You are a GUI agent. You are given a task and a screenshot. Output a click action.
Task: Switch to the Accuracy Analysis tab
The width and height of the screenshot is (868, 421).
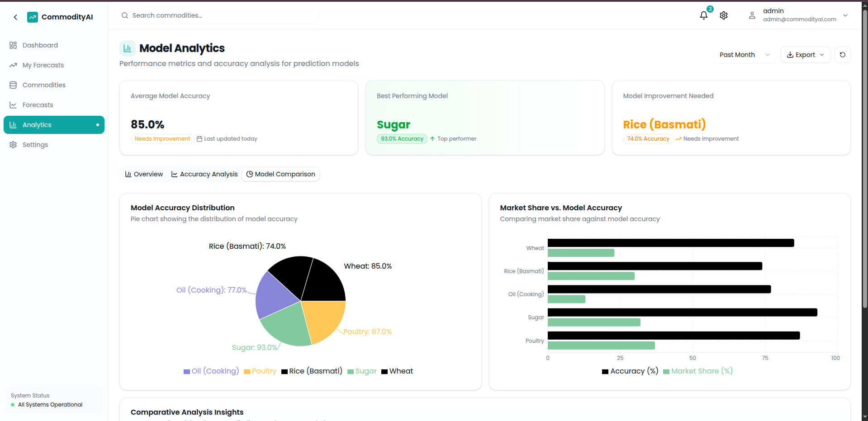click(x=204, y=174)
